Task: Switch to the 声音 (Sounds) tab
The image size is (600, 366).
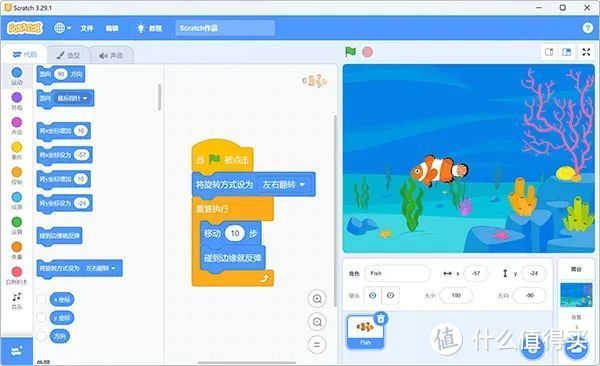Action: click(111, 56)
